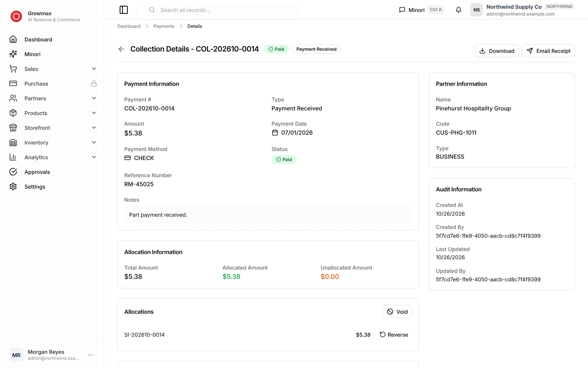This screenshot has width=588, height=368.
Task: Click the SI-202610-0014 allocation row
Action: pos(268,335)
